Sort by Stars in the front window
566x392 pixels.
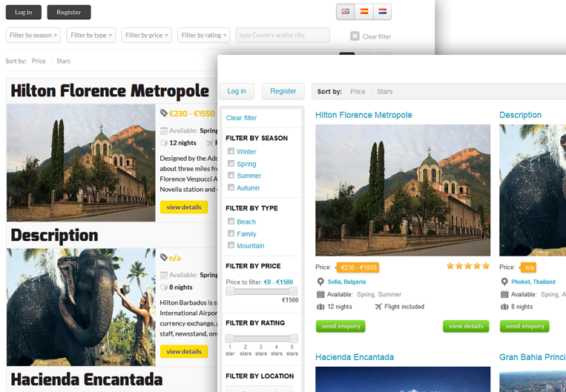[x=385, y=92]
